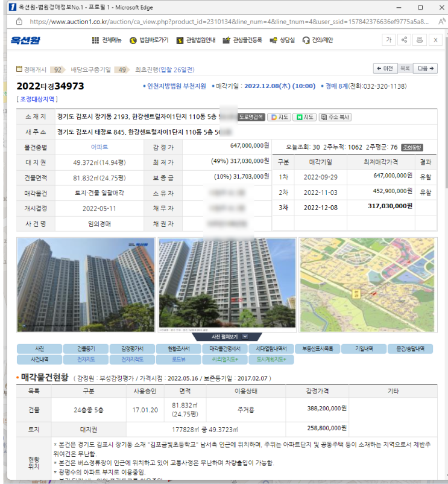Click the 317,030,000원 third round price
Screen dimensions: 448x484
[x=390, y=206]
